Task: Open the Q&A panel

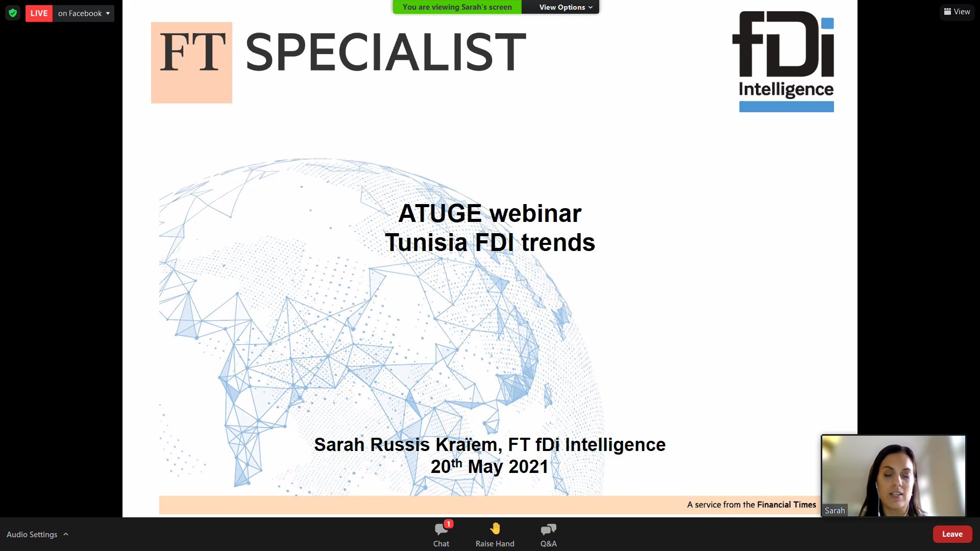Action: [x=549, y=534]
